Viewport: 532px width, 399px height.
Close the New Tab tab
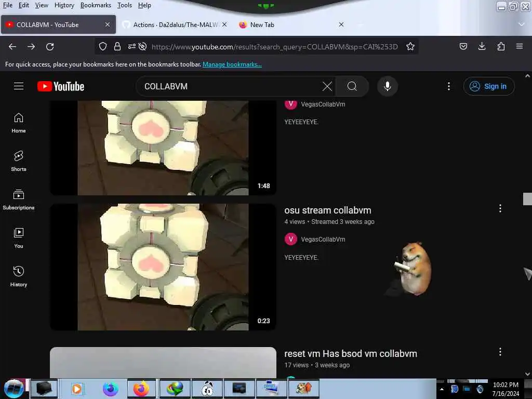click(341, 24)
